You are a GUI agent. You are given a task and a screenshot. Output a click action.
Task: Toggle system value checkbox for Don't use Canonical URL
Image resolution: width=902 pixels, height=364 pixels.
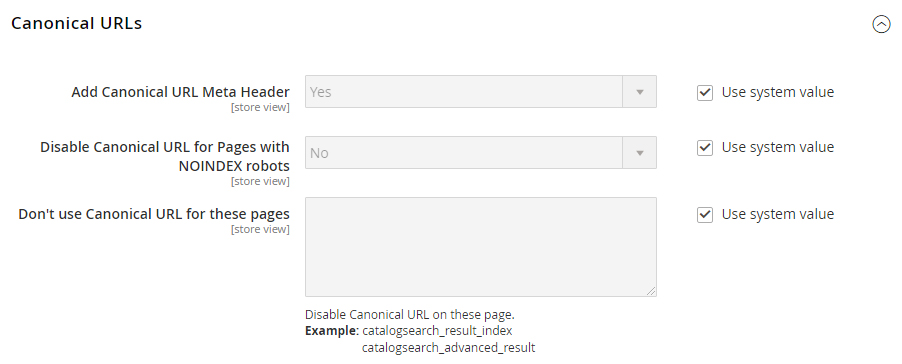705,214
